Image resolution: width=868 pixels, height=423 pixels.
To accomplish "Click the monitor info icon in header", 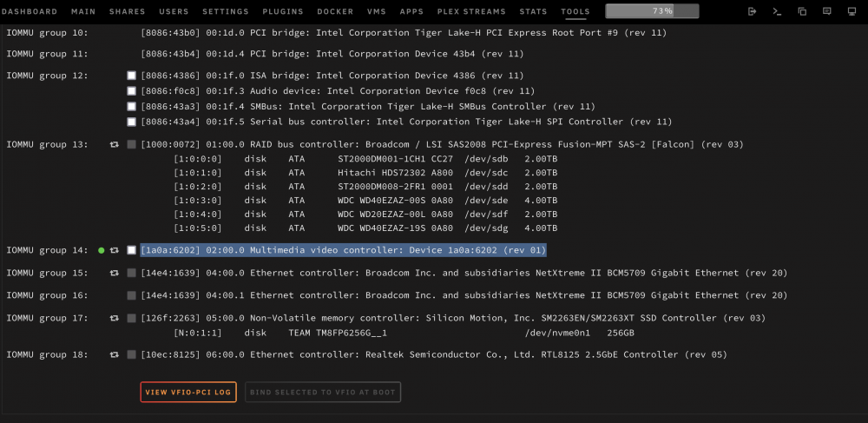I will point(852,11).
